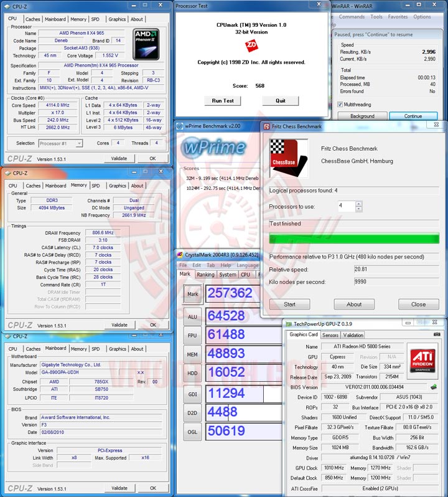Open the Processor #1 selection dropdown in CPU-Z

click(x=61, y=144)
